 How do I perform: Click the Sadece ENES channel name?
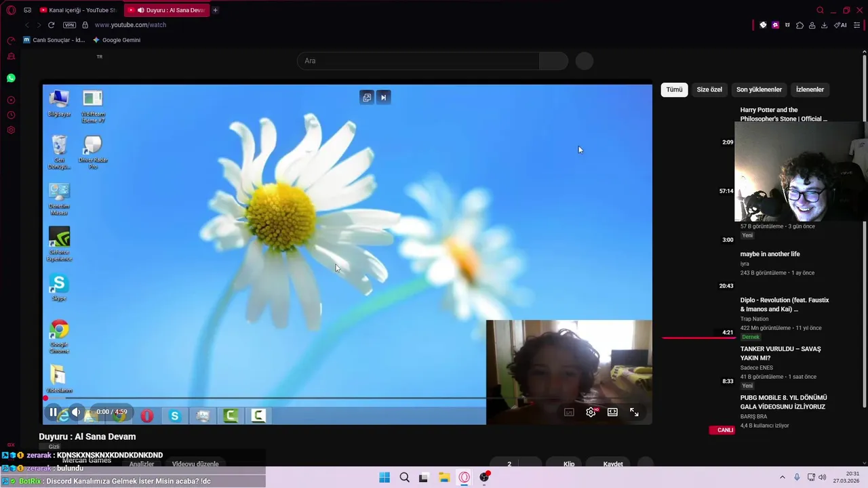(756, 367)
